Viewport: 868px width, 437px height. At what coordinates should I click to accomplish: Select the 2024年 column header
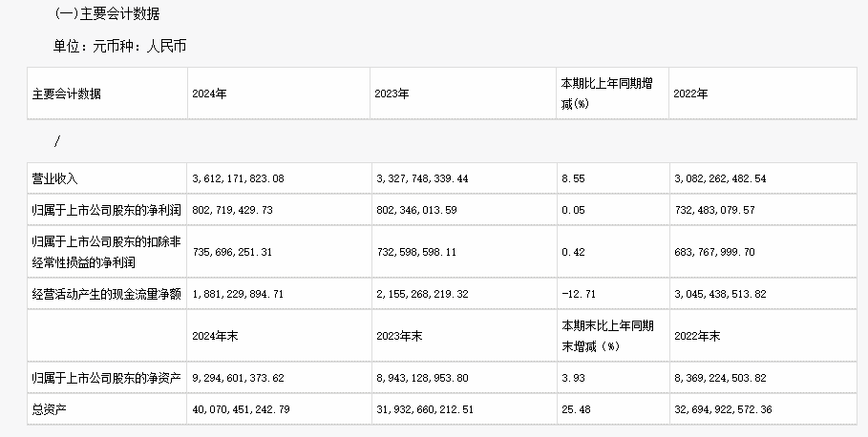coord(207,94)
